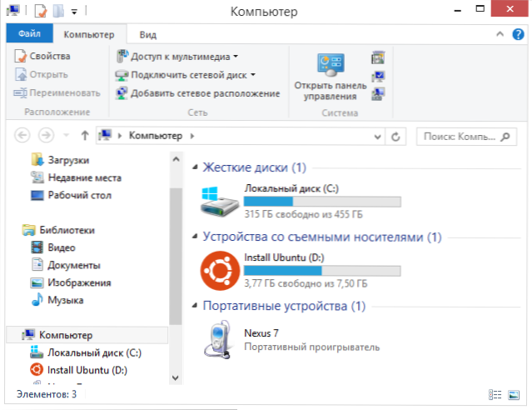Click Портативный проигрыватель description text

pos(312,347)
